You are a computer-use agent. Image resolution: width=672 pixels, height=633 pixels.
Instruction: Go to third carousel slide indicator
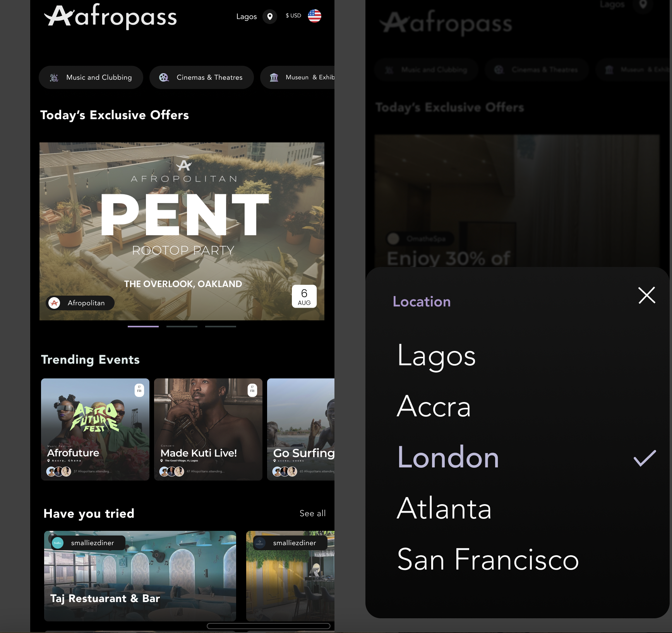[221, 327]
